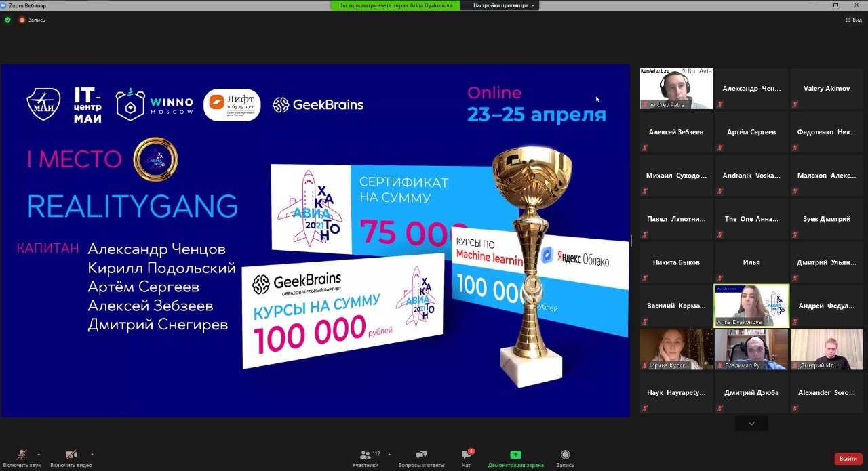Unmute microphone with Включить звук icon

pyautogui.click(x=22, y=455)
